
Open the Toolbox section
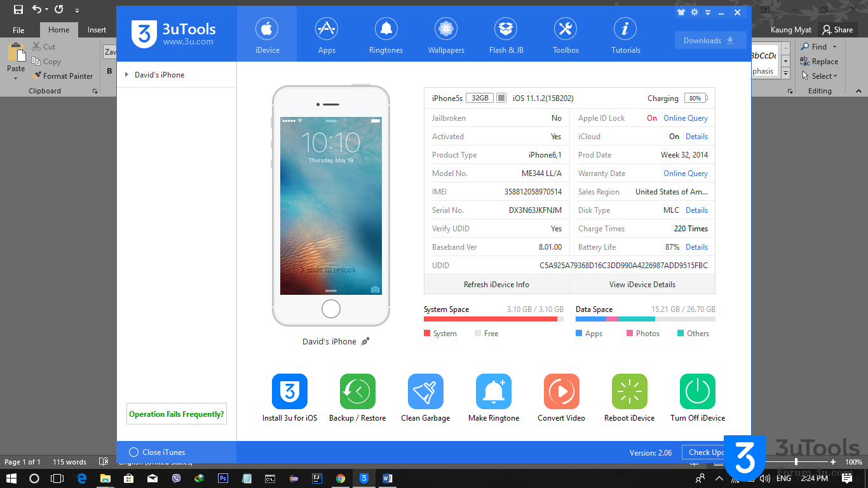pos(566,36)
